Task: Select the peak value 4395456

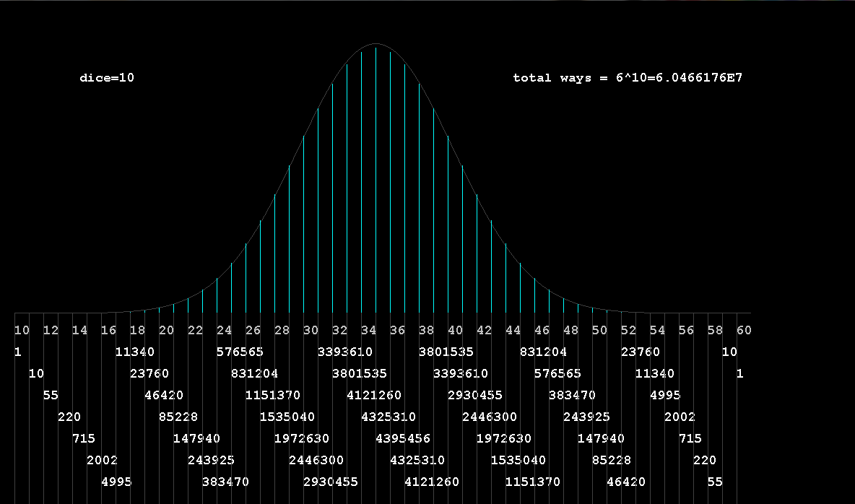Action: pos(403,438)
